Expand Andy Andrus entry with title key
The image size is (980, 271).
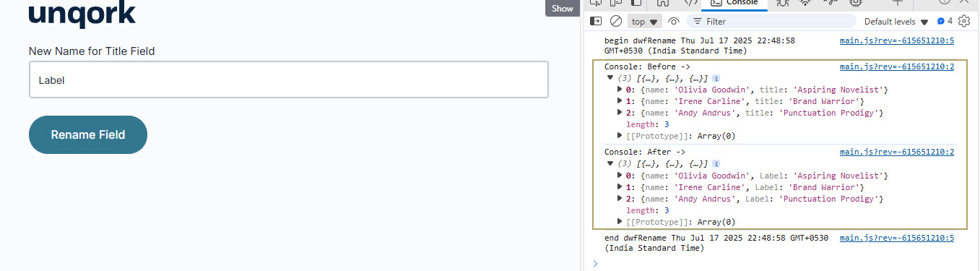(x=620, y=113)
